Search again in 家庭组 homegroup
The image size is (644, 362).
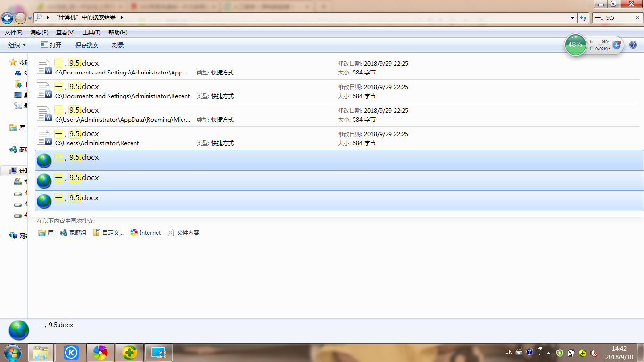click(73, 233)
